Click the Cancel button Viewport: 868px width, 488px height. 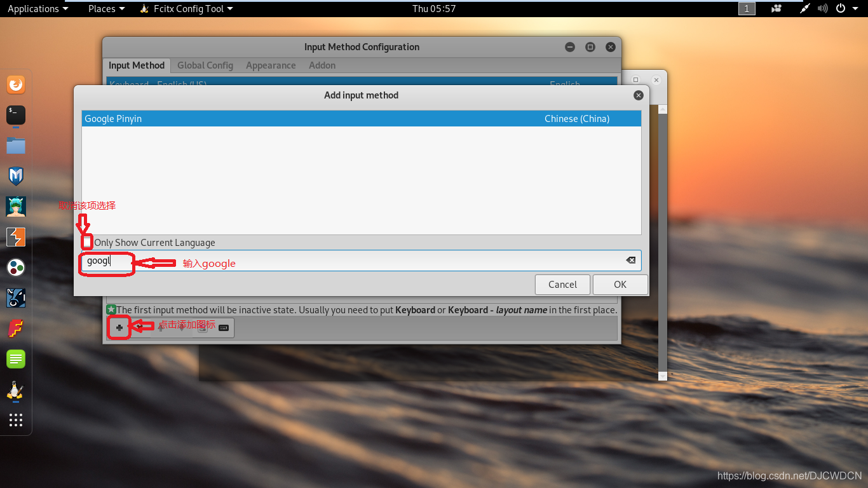562,284
